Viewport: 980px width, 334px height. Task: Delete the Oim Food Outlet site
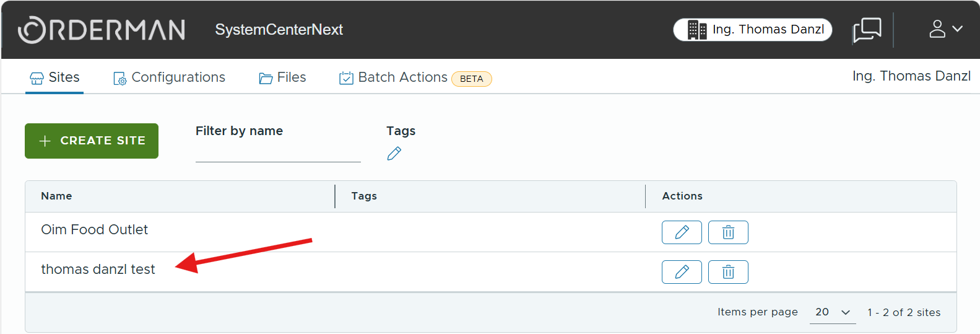[728, 232]
